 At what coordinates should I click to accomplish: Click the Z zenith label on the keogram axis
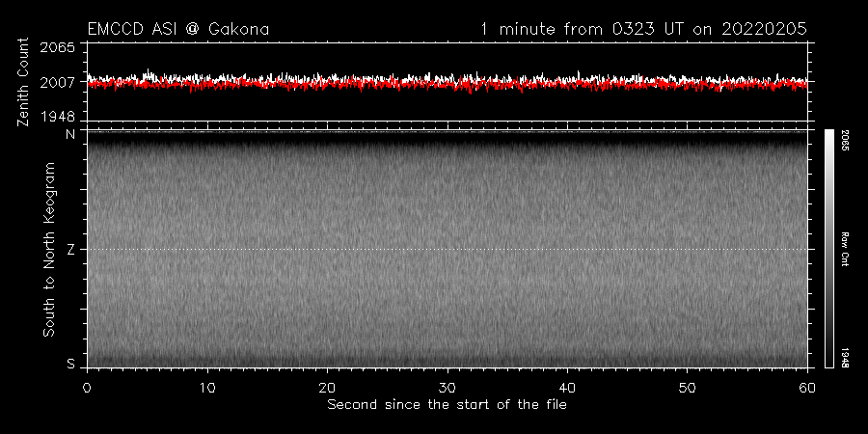pos(70,250)
